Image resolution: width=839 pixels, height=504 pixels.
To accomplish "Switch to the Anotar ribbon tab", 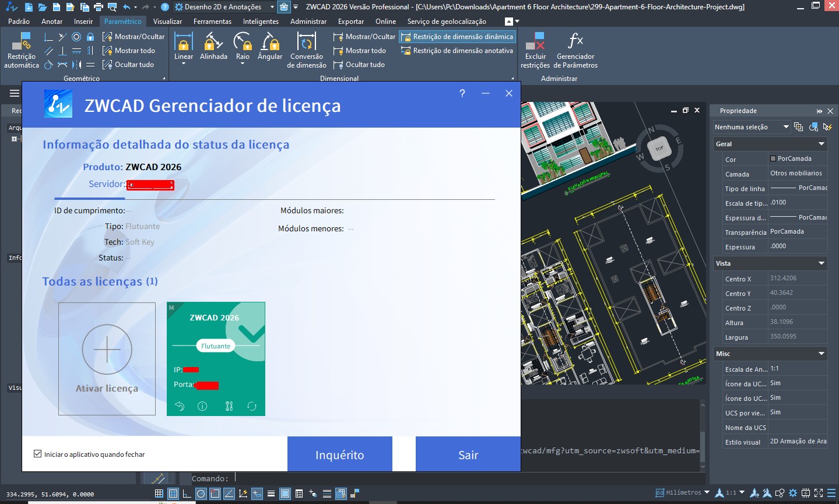I will pyautogui.click(x=52, y=22).
